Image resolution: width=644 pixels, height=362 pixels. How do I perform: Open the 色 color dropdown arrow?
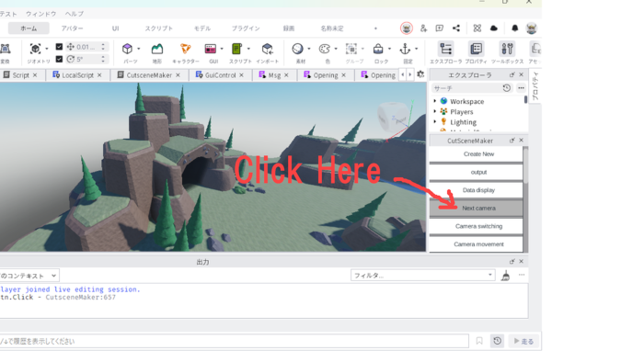pyautogui.click(x=336, y=49)
